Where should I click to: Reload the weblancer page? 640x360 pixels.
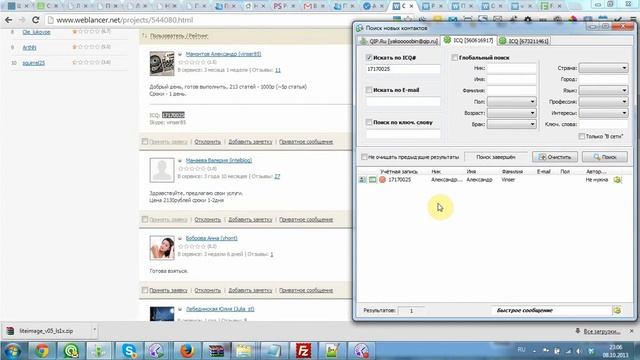point(36,20)
